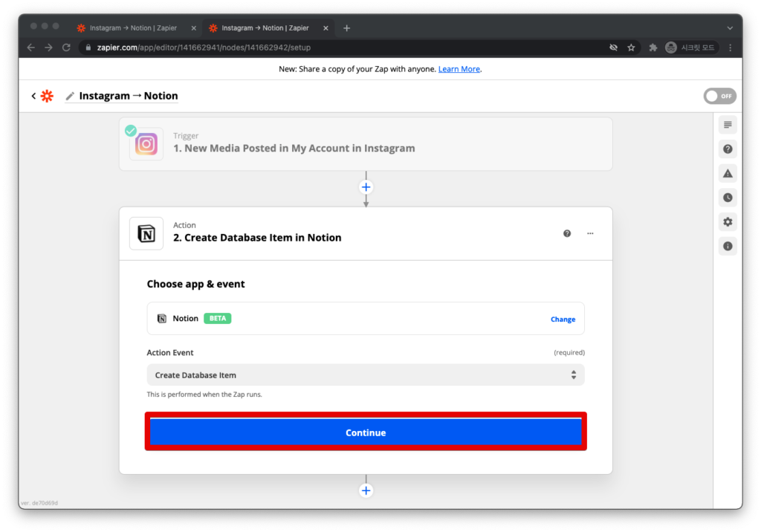Click the Notion BETA app row
Image resolution: width=761 pixels, height=532 pixels.
coord(366,319)
